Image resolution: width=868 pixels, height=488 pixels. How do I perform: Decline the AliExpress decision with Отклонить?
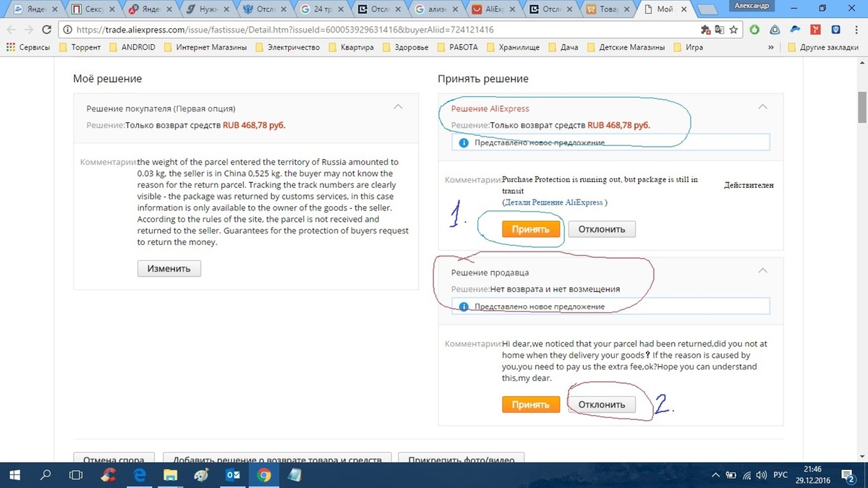click(602, 229)
